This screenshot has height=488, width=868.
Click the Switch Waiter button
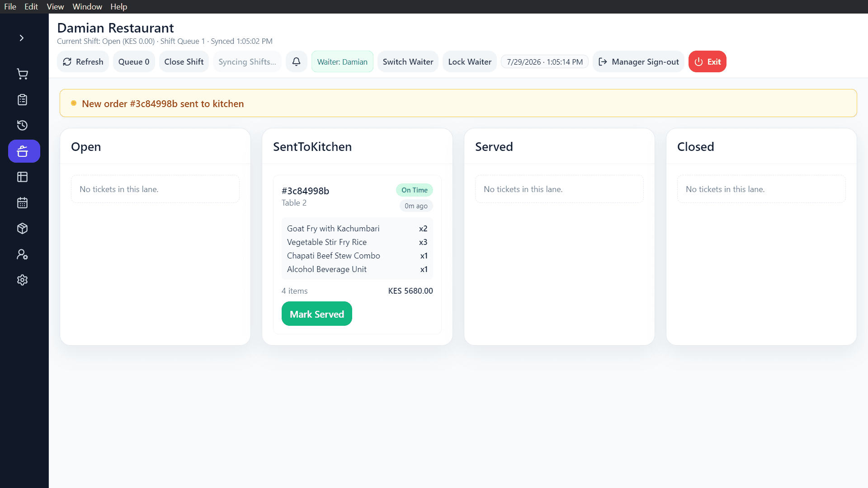coord(408,61)
